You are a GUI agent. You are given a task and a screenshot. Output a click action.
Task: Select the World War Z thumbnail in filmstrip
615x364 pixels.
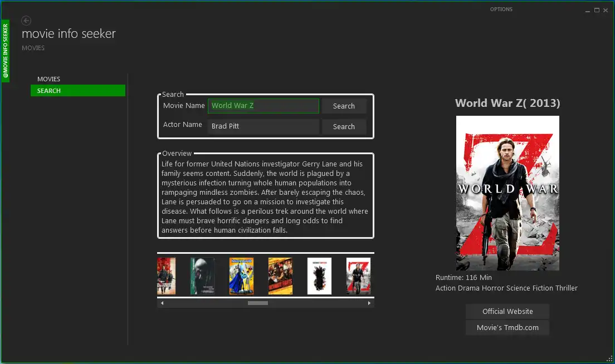[x=358, y=276]
